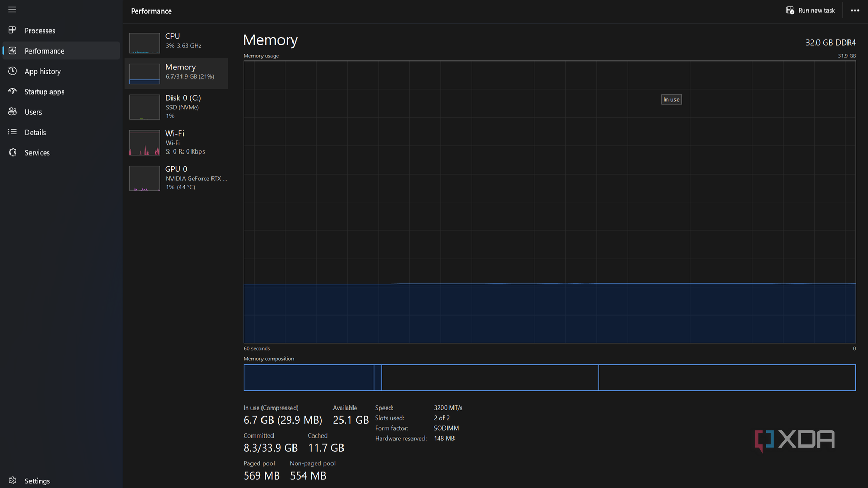Click the Memory usage graph area

click(x=550, y=202)
